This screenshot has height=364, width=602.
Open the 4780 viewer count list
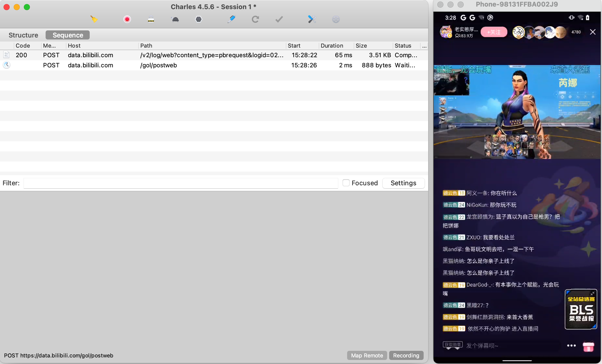[576, 32]
